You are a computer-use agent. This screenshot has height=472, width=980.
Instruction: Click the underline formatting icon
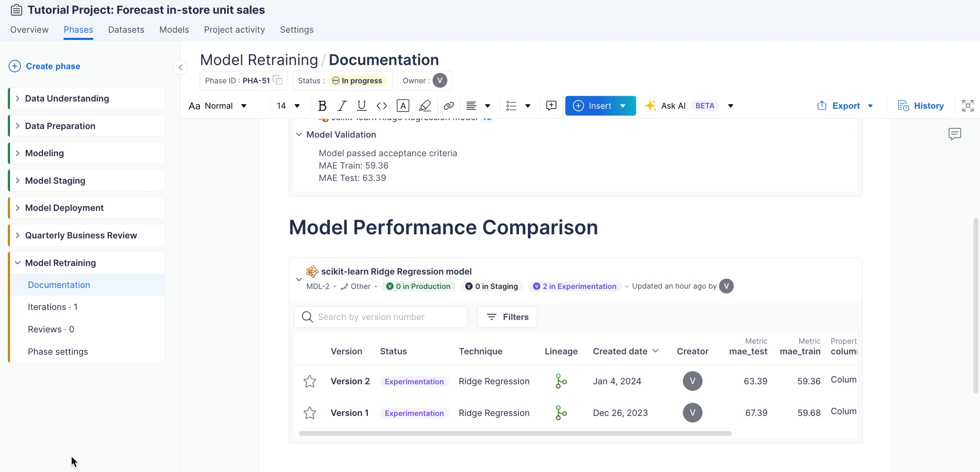[362, 106]
